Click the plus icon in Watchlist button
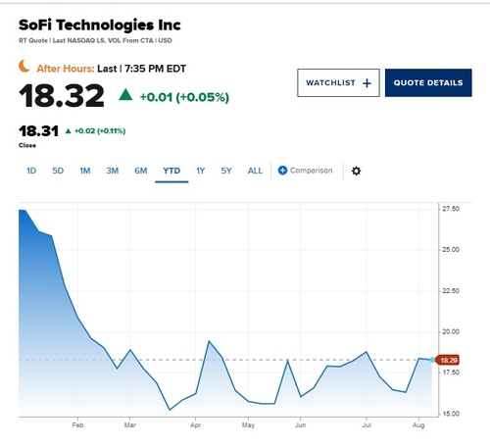This screenshot has height=448, width=490. point(367,83)
